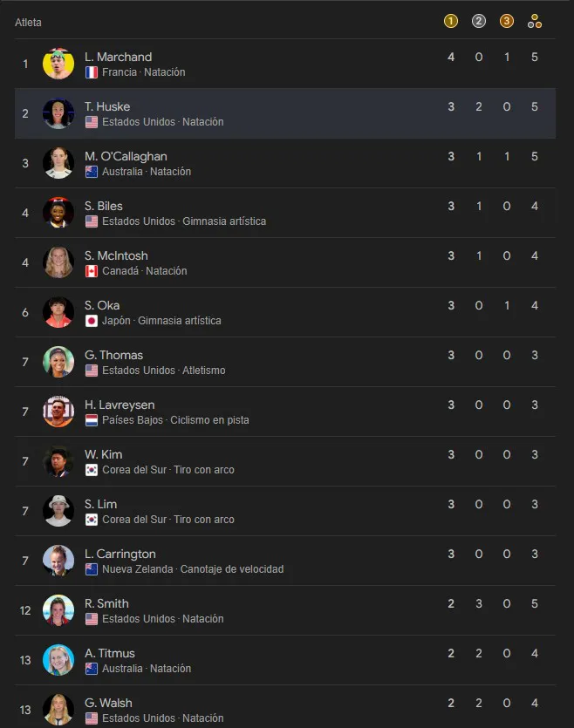574x728 pixels.
Task: Click the G. Walsh athlete name
Action: click(x=108, y=703)
